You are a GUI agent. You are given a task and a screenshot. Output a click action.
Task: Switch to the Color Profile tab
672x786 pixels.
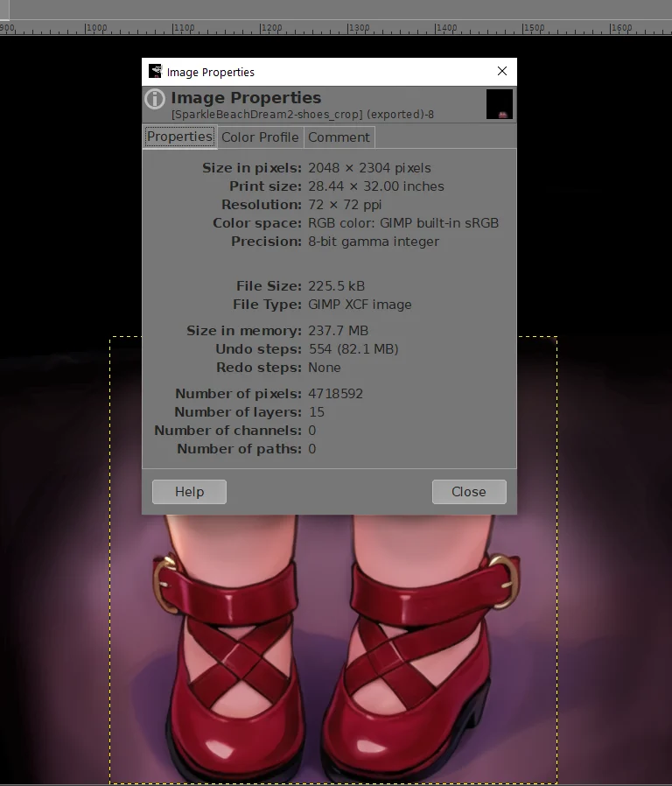[260, 137]
